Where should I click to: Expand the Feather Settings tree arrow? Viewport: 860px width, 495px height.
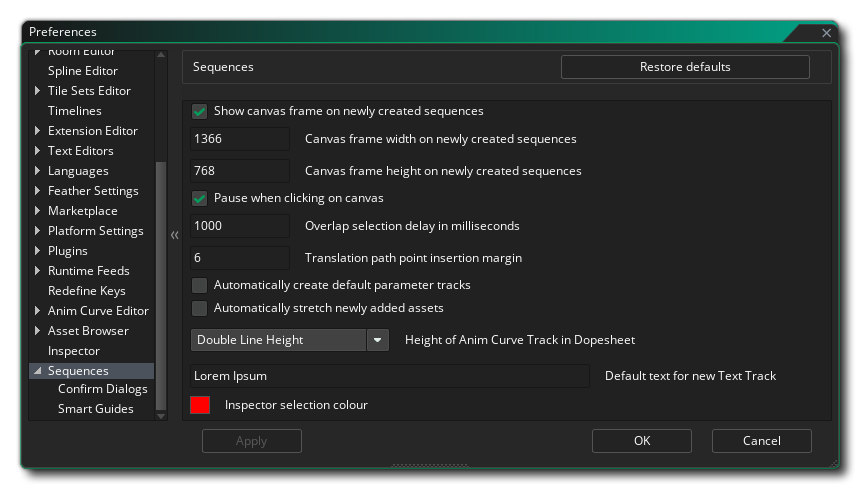tap(37, 191)
